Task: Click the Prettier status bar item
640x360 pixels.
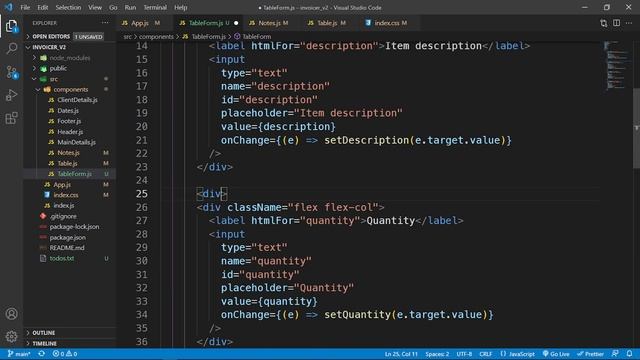Action: [x=590, y=354]
